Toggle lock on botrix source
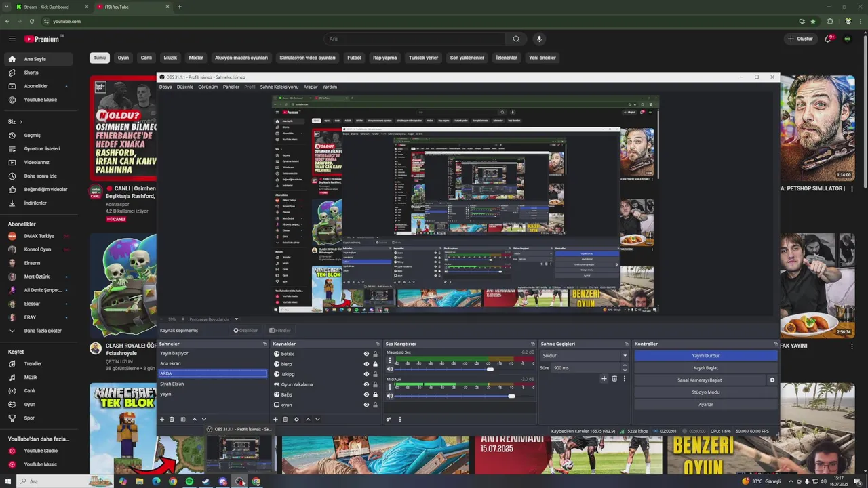Viewport: 868px width, 488px height. 375,354
